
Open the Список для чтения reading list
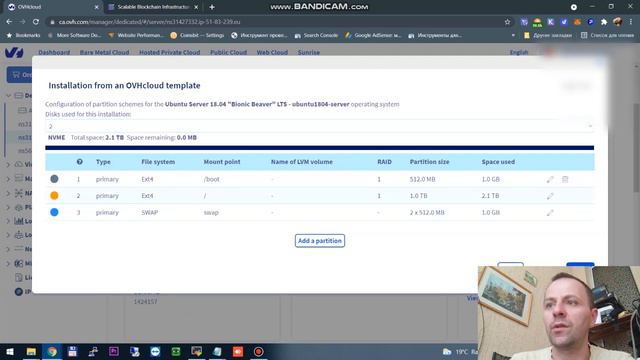coord(607,36)
